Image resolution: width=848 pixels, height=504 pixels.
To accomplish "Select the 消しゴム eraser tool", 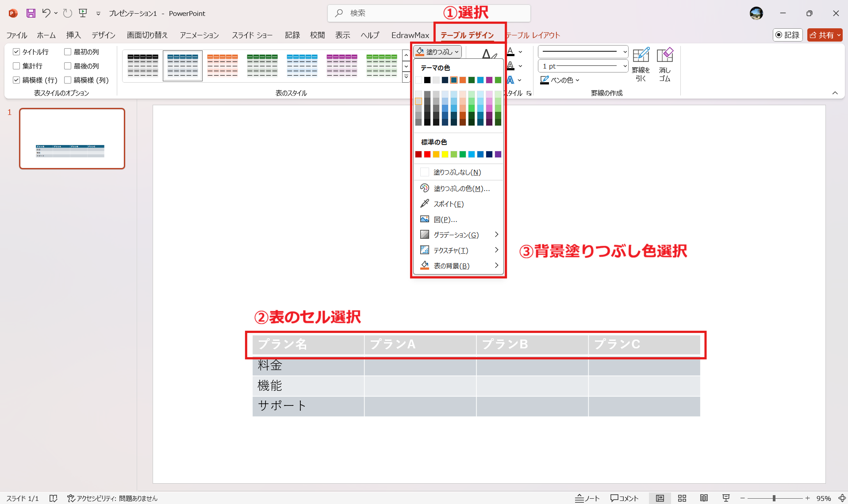I will [x=665, y=65].
